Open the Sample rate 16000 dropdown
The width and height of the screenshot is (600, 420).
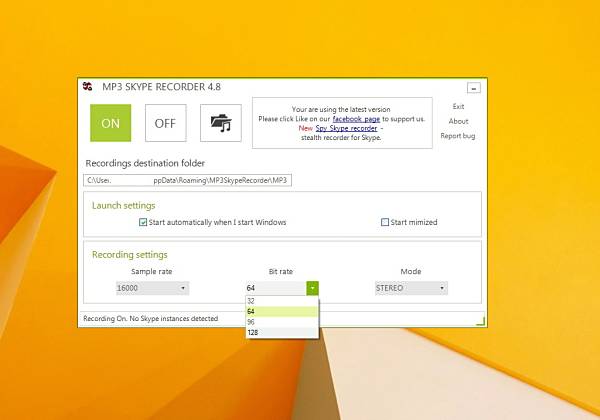pyautogui.click(x=152, y=288)
